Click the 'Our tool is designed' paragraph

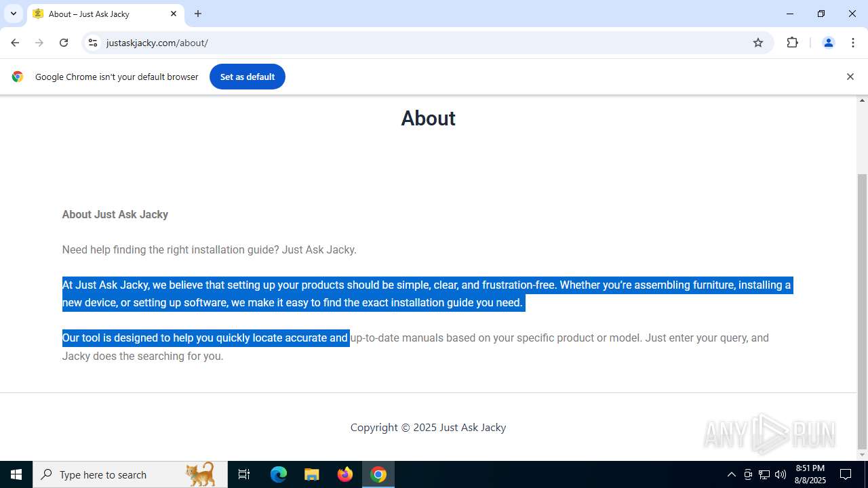(416, 346)
